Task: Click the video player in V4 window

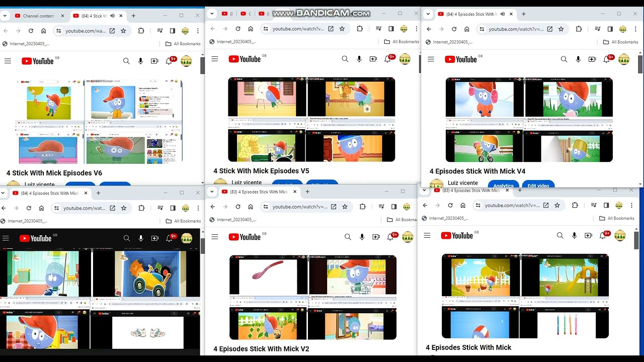Action: tap(529, 120)
